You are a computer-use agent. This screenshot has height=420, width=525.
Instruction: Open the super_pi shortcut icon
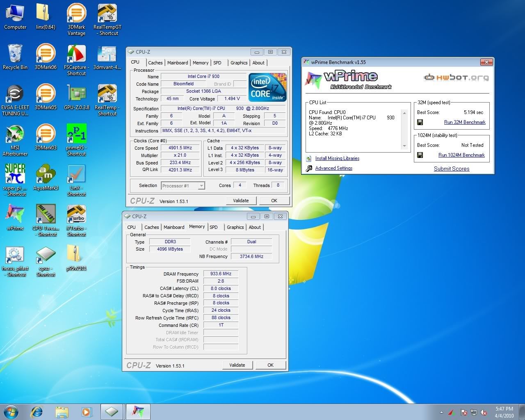coord(15,180)
